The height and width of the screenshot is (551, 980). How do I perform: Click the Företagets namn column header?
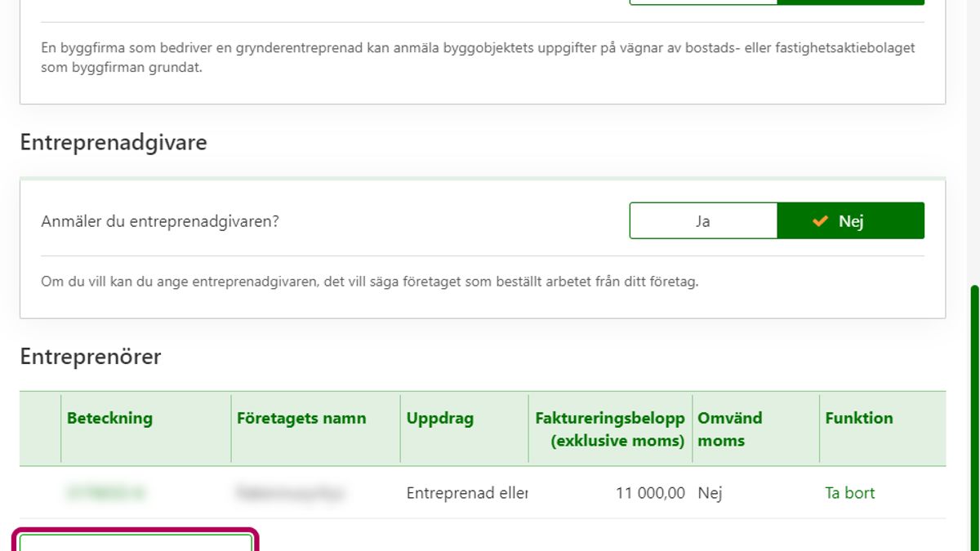(301, 418)
